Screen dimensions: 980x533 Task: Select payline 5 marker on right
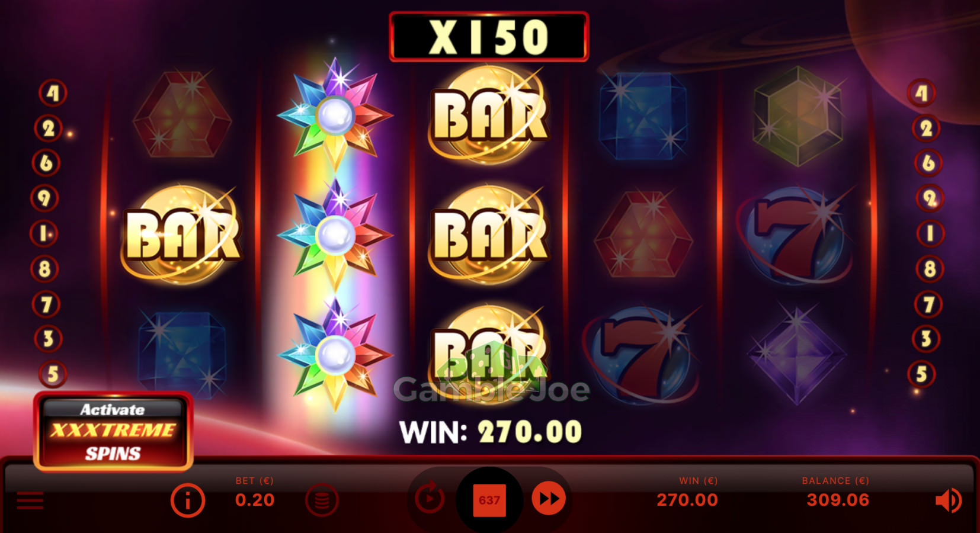point(922,374)
